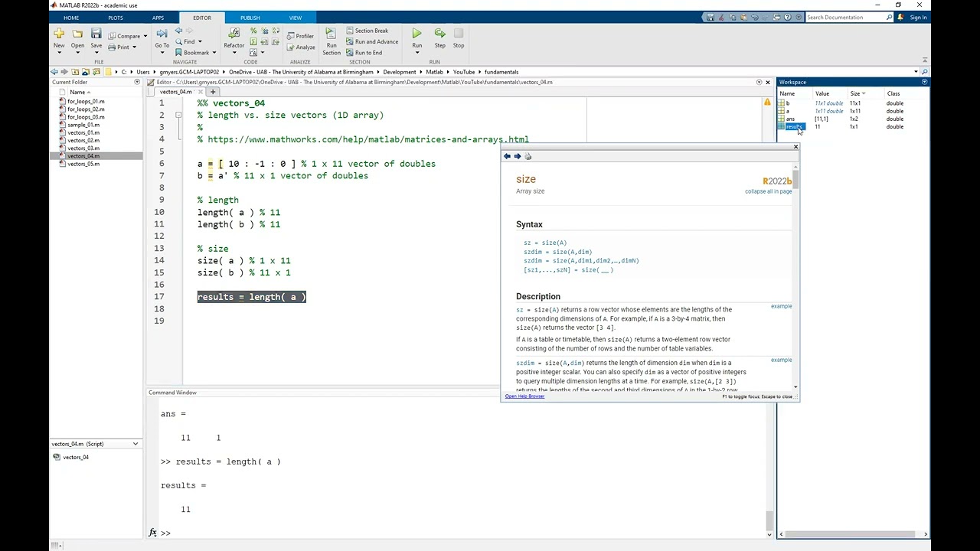Go up one folder level
The image size is (980, 551).
click(75, 72)
